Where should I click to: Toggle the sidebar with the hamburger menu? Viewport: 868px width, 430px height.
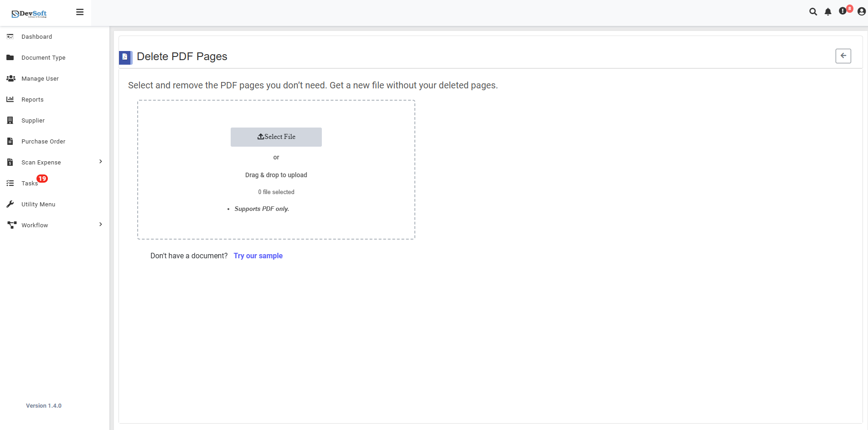(x=80, y=12)
